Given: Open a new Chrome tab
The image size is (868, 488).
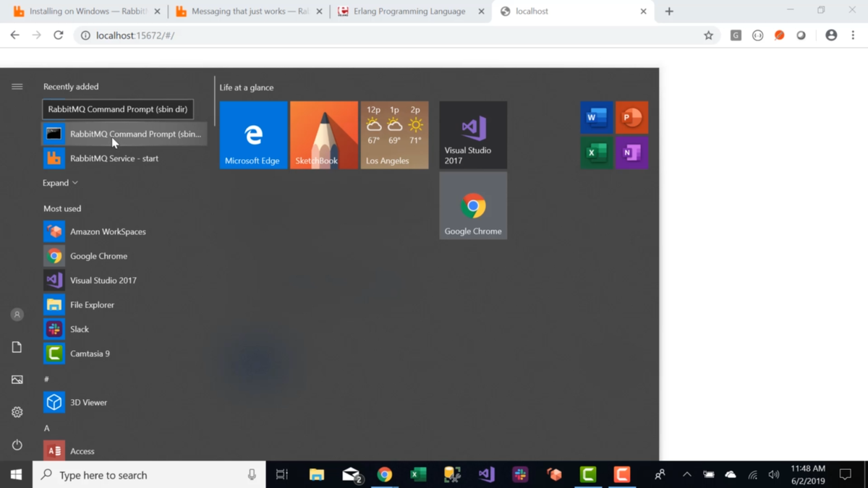Looking at the screenshot, I should click(669, 12).
